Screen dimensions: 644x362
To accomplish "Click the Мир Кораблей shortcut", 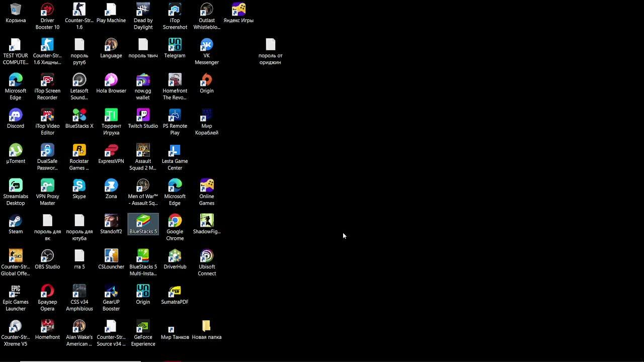I will click(207, 122).
